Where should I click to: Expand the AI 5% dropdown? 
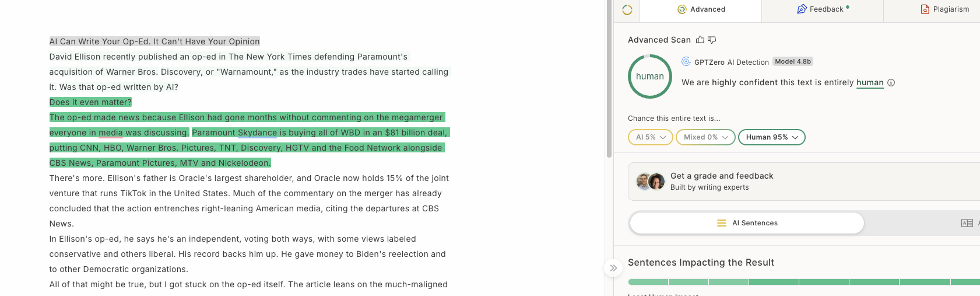651,137
